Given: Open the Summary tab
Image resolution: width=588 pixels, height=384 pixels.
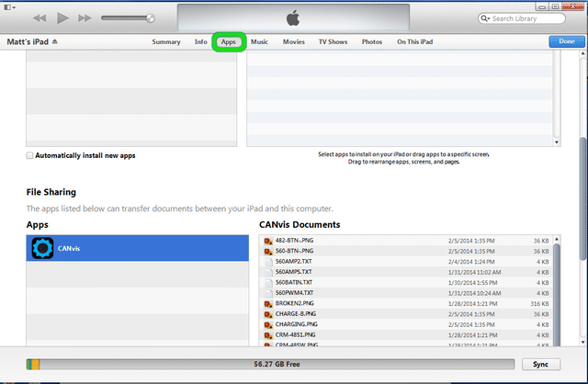Looking at the screenshot, I should pyautogui.click(x=166, y=42).
